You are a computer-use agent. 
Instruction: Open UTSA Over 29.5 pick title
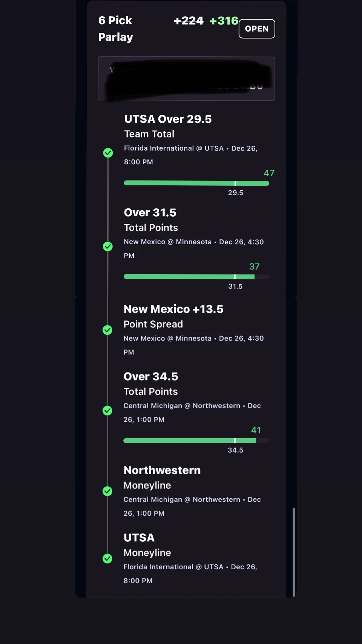(168, 119)
